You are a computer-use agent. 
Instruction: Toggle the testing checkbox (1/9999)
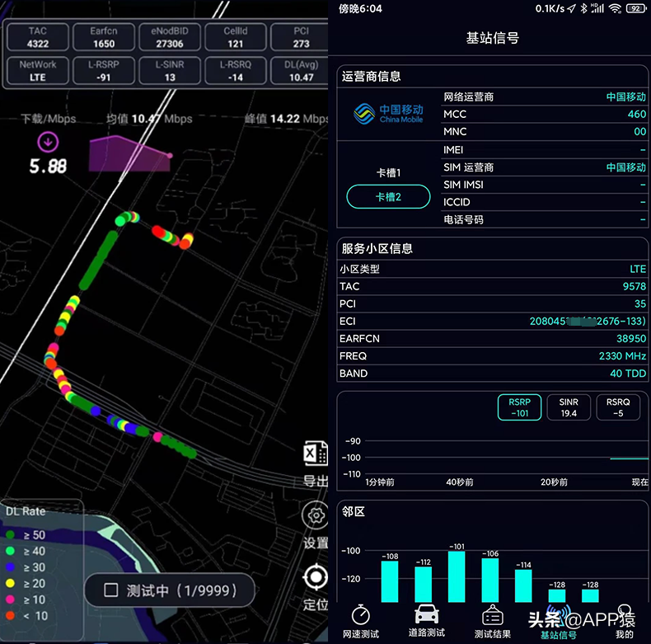point(111,590)
